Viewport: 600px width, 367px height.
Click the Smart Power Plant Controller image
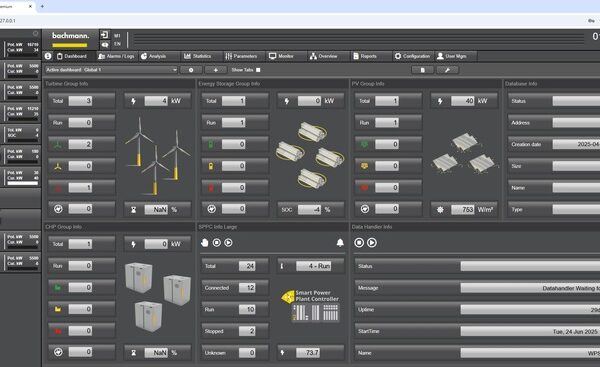310,306
